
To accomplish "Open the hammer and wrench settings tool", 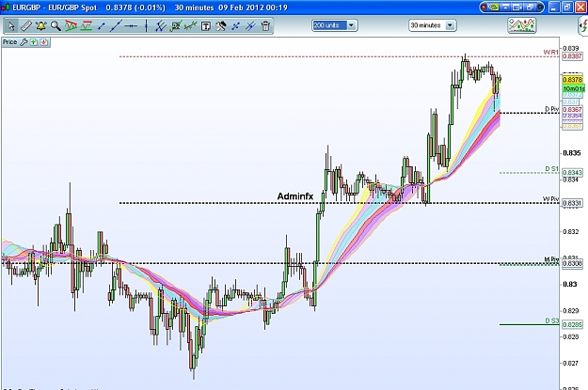I will pos(220,26).
